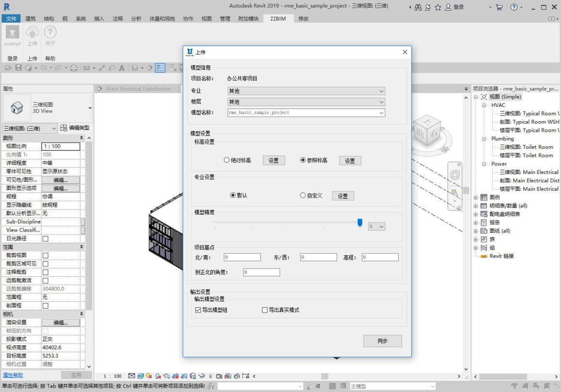This screenshot has width=561, height=392.
Task: Switch to the 附加模块 ribbon tab
Action: 249,18
